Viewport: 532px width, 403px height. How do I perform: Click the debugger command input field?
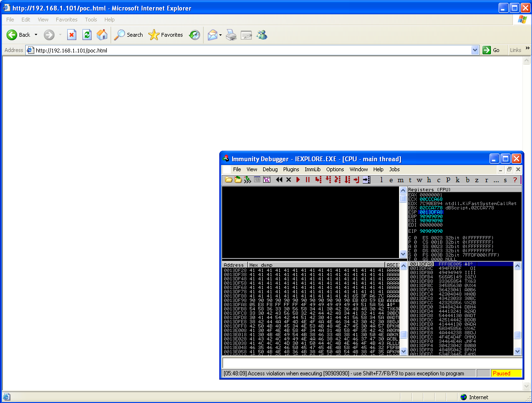pyautogui.click(x=372, y=363)
